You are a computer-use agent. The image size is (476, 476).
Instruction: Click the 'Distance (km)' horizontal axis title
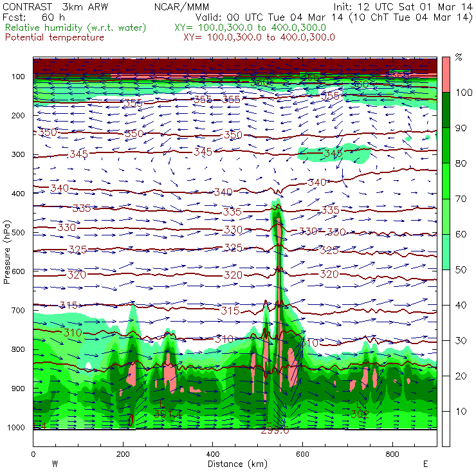[238, 464]
